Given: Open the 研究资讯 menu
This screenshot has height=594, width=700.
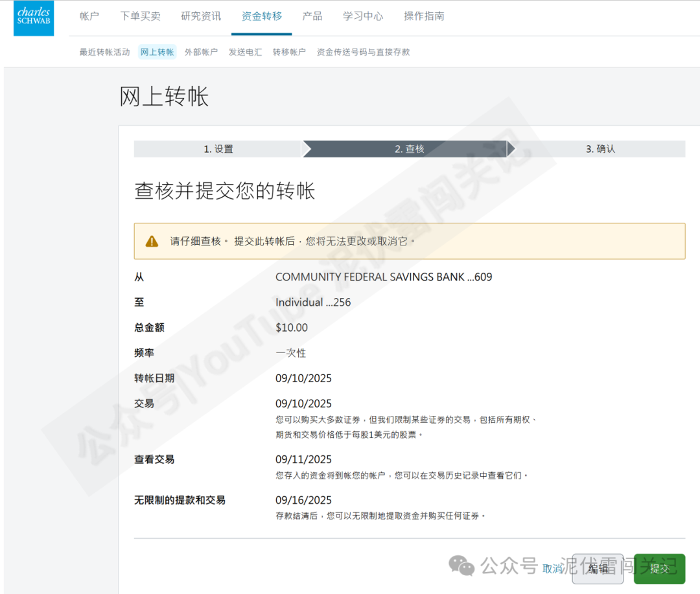Looking at the screenshot, I should [x=200, y=16].
